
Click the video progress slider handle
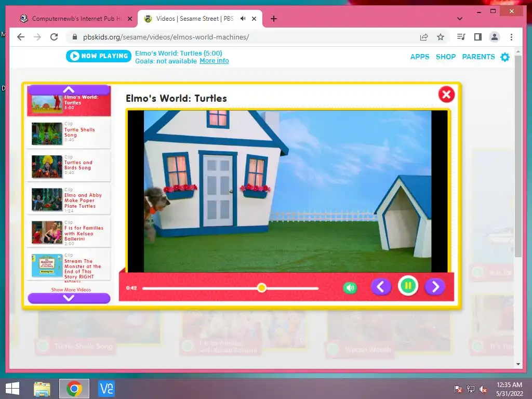262,288
